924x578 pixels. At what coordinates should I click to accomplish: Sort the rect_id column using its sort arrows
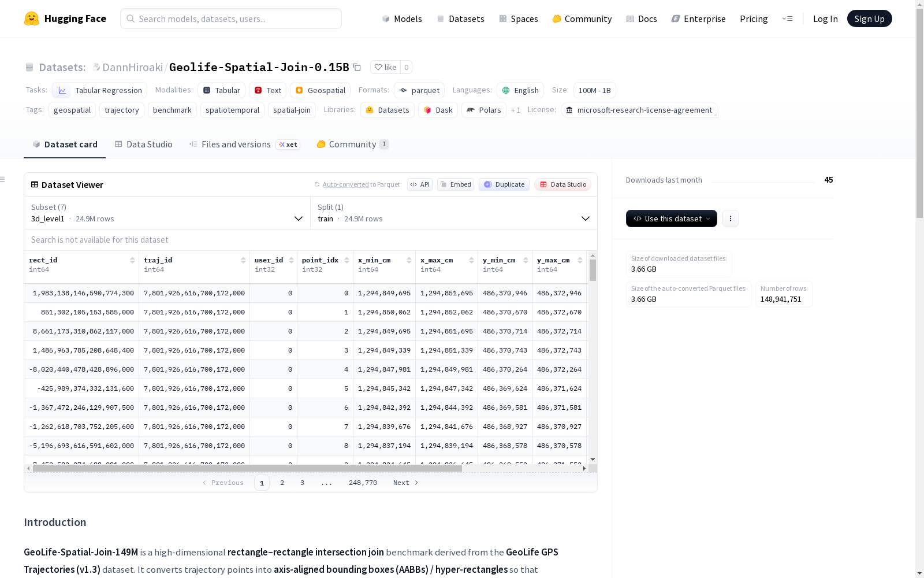pyautogui.click(x=132, y=260)
